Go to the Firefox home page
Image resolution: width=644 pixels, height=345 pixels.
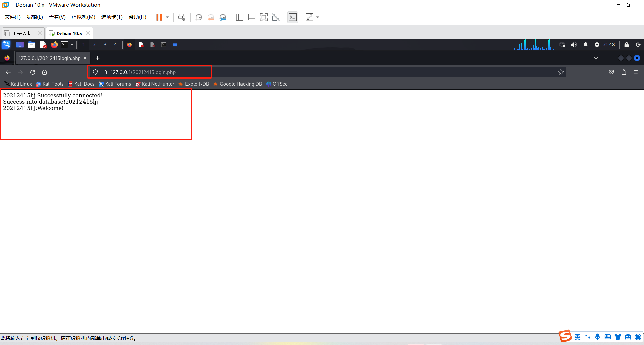click(44, 72)
